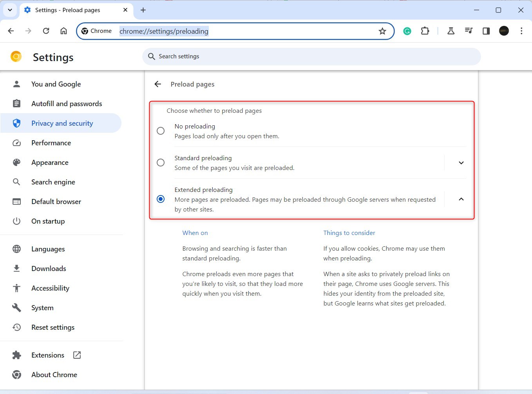Click the home icon
The height and width of the screenshot is (394, 532).
tap(63, 31)
